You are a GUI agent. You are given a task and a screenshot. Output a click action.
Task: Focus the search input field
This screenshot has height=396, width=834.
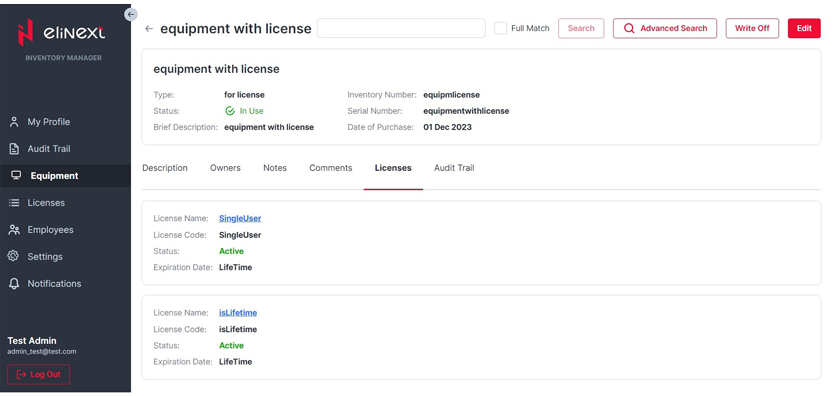(x=401, y=28)
